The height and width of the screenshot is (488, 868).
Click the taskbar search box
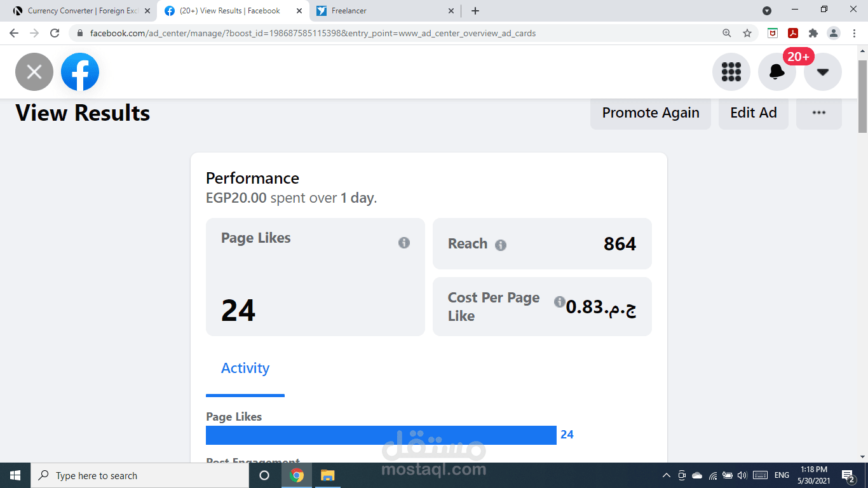(x=140, y=475)
